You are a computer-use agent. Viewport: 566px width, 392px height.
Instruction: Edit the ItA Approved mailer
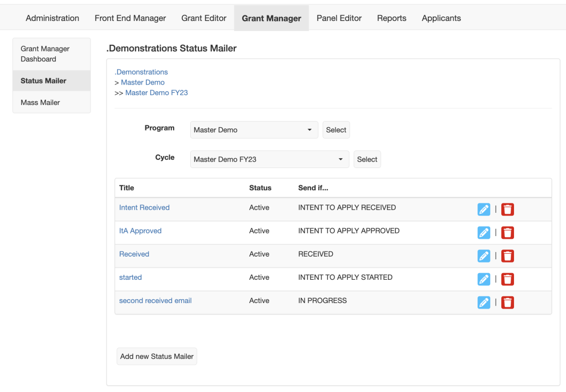(484, 232)
